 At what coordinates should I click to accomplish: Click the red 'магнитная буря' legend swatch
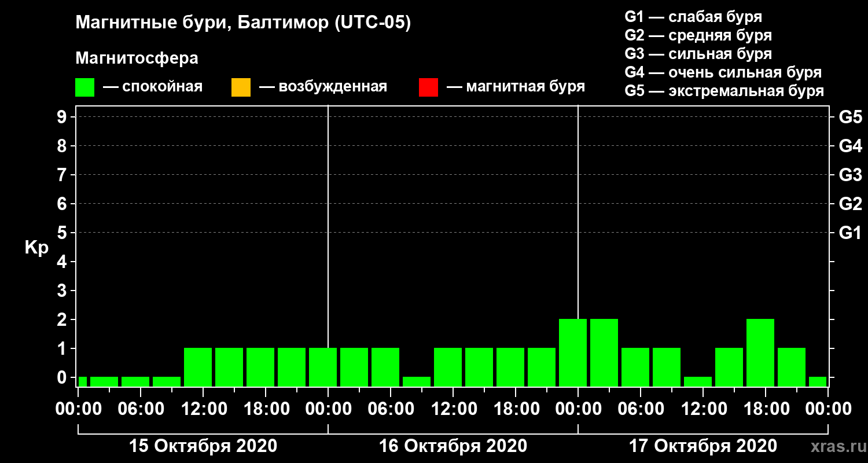(x=428, y=87)
